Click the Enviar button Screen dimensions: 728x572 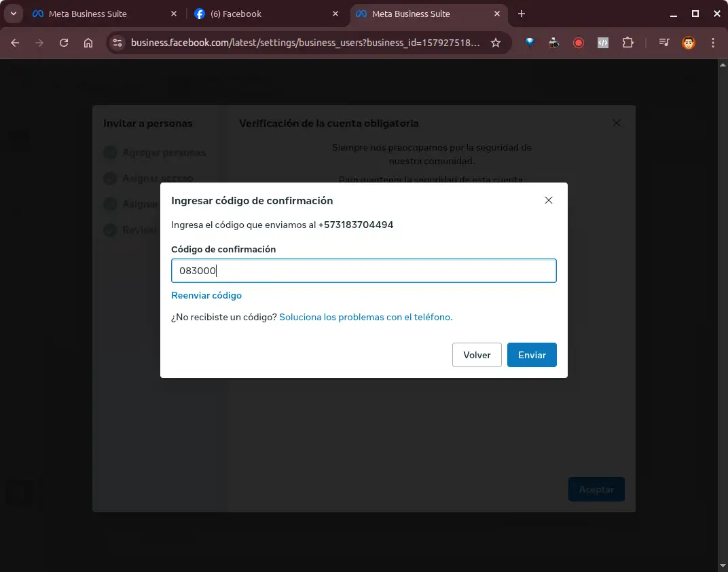(532, 355)
